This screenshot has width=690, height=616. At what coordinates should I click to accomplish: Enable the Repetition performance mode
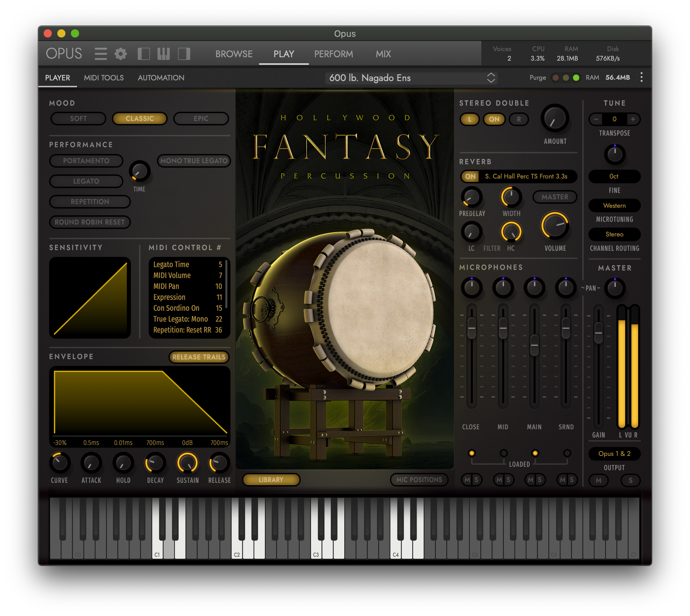[90, 202]
